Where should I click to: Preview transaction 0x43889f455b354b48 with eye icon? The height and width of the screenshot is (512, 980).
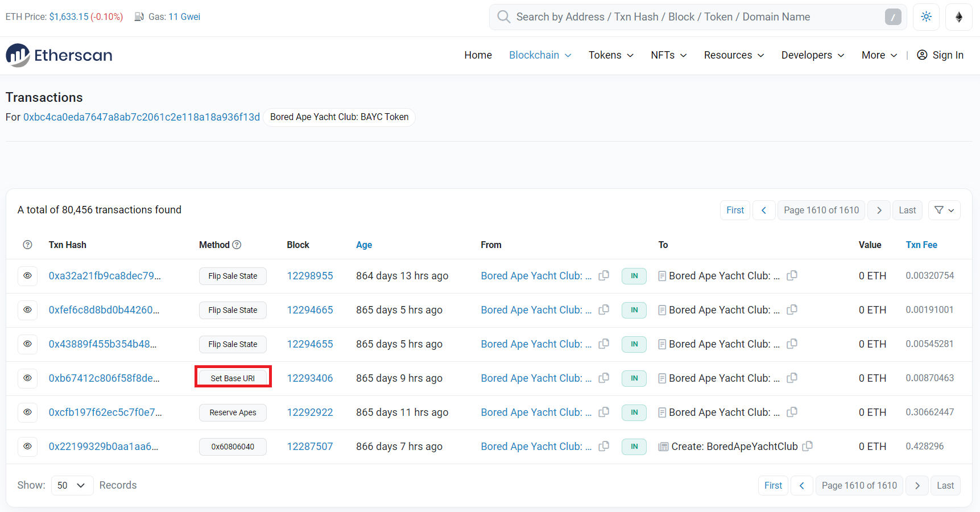(27, 344)
